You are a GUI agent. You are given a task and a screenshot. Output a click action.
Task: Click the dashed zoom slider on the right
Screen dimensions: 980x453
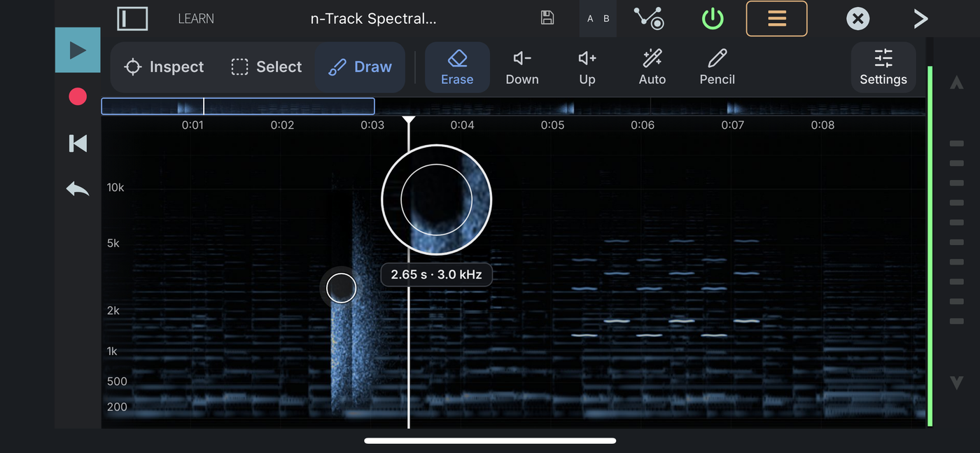coord(956,232)
